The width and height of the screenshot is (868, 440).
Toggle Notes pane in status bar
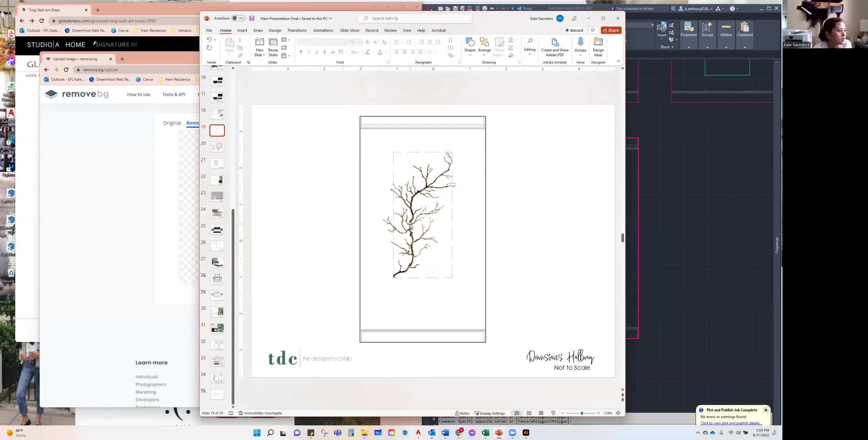click(462, 413)
